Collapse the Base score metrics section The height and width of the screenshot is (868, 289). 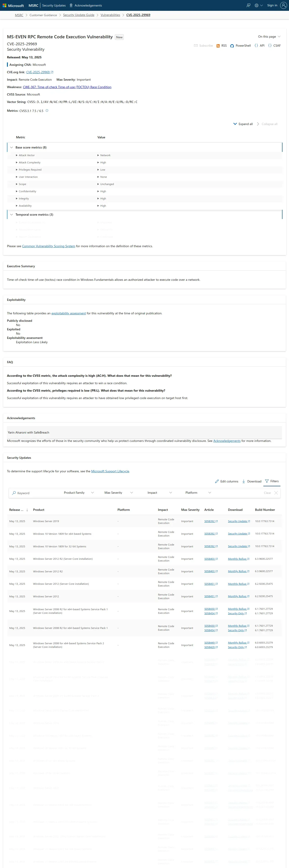click(x=11, y=147)
